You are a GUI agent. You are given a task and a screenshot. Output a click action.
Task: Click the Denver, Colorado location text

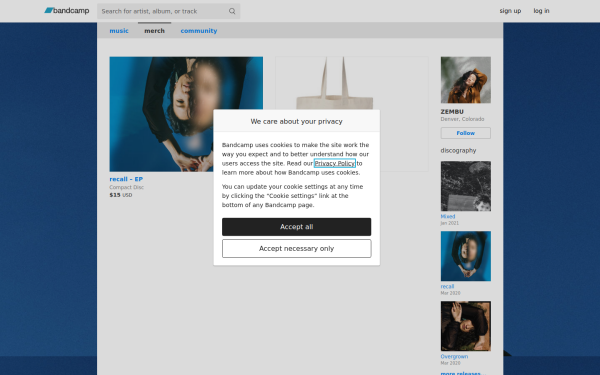point(462,119)
